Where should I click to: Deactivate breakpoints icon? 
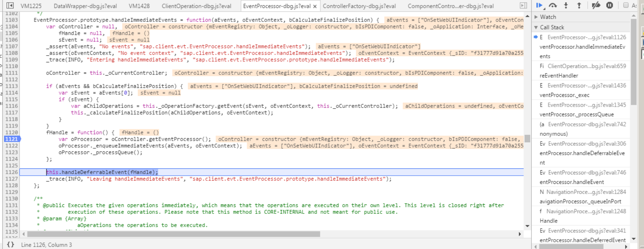596,5
